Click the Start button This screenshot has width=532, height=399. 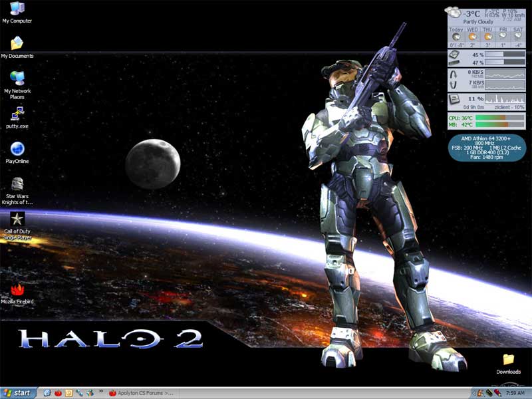coord(18,393)
